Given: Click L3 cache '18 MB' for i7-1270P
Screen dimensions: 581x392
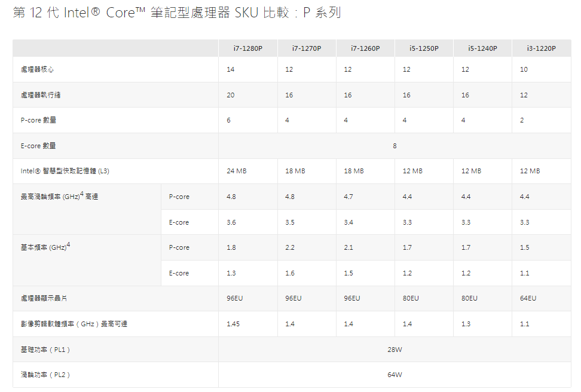Looking at the screenshot, I should (295, 171).
